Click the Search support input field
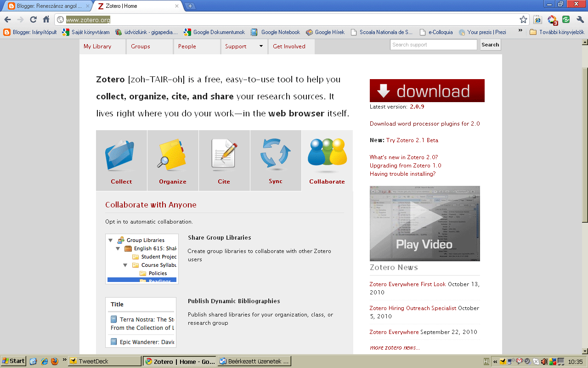588x368 pixels. tap(434, 45)
